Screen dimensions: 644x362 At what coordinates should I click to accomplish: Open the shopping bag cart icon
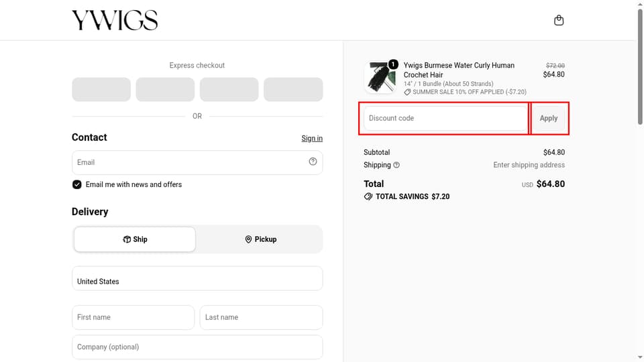click(x=559, y=20)
